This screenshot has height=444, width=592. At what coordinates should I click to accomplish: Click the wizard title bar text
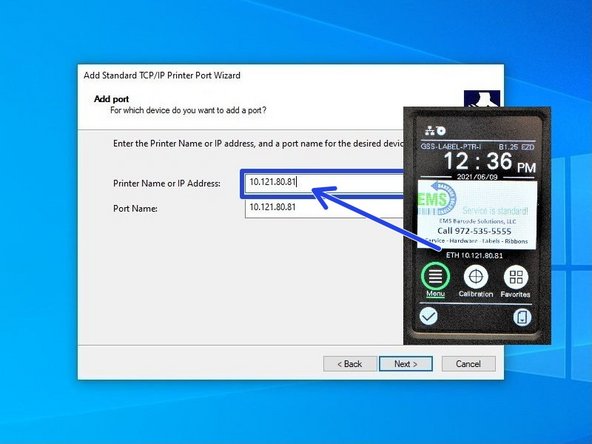(x=162, y=76)
